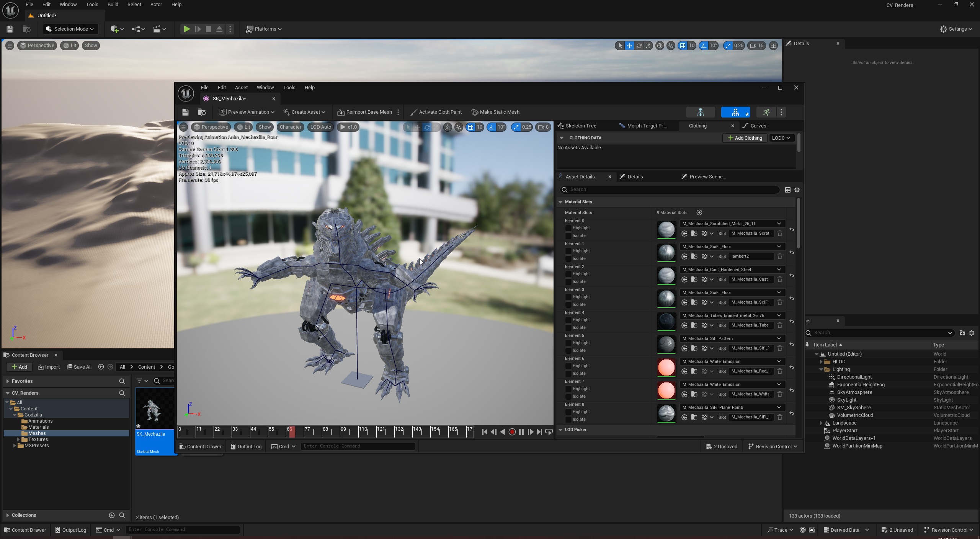Check the Highlight box for Element 5

tap(568, 343)
